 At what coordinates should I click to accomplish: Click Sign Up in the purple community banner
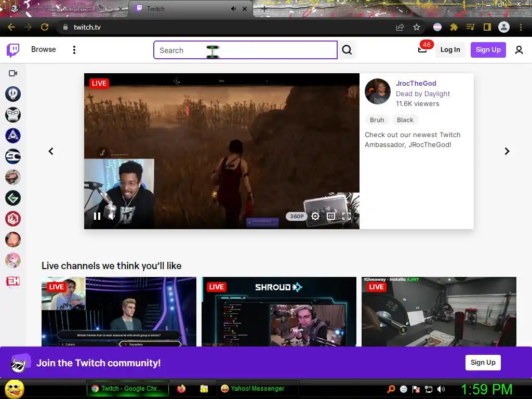pos(483,362)
